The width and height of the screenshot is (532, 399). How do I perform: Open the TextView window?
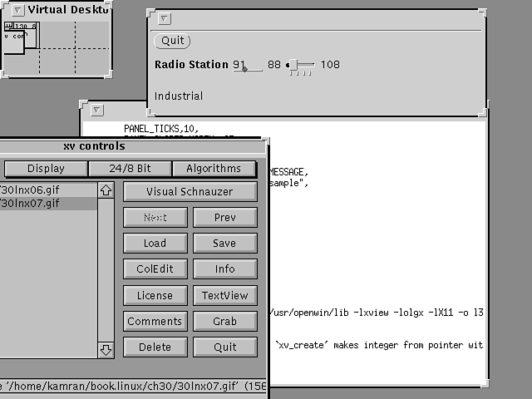click(x=224, y=295)
